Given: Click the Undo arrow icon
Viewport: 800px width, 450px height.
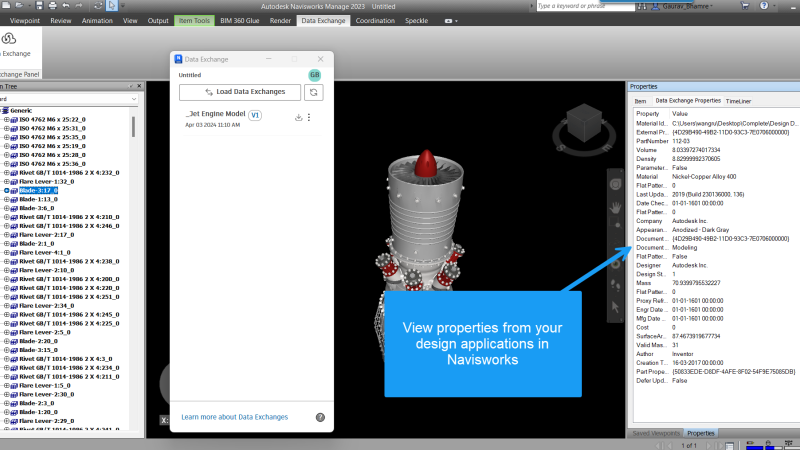Looking at the screenshot, I should tap(66, 6).
